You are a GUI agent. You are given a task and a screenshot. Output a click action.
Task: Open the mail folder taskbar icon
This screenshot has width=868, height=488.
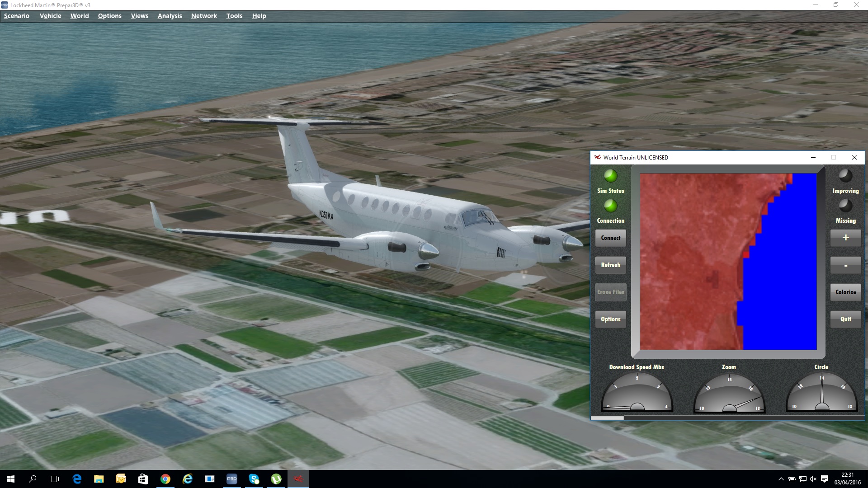point(121,479)
